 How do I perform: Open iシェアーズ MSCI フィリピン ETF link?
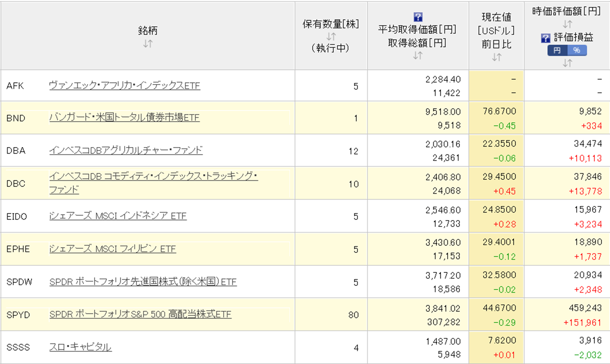[112, 249]
